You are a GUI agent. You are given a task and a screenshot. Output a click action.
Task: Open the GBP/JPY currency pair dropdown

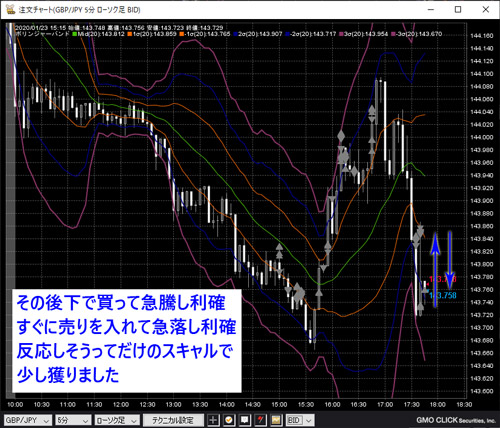28,420
